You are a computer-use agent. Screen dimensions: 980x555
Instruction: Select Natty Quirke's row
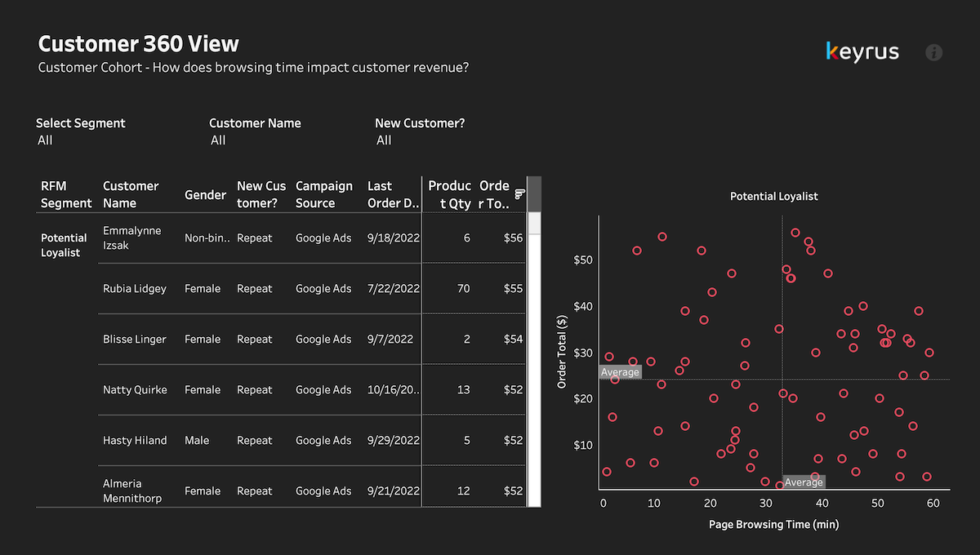(x=134, y=389)
